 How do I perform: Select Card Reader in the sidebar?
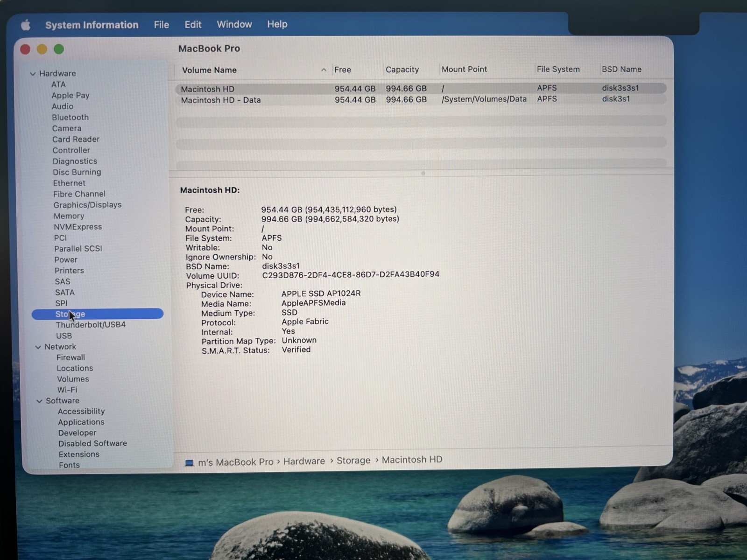pos(76,139)
